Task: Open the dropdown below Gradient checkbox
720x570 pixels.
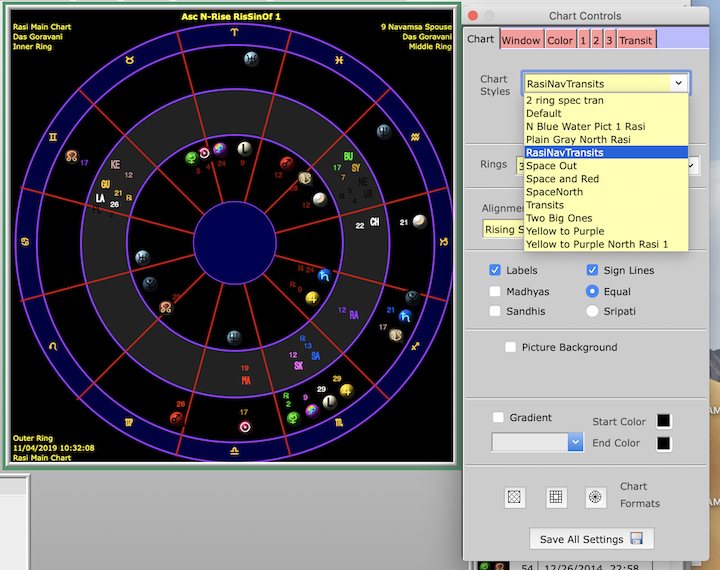Action: [575, 441]
